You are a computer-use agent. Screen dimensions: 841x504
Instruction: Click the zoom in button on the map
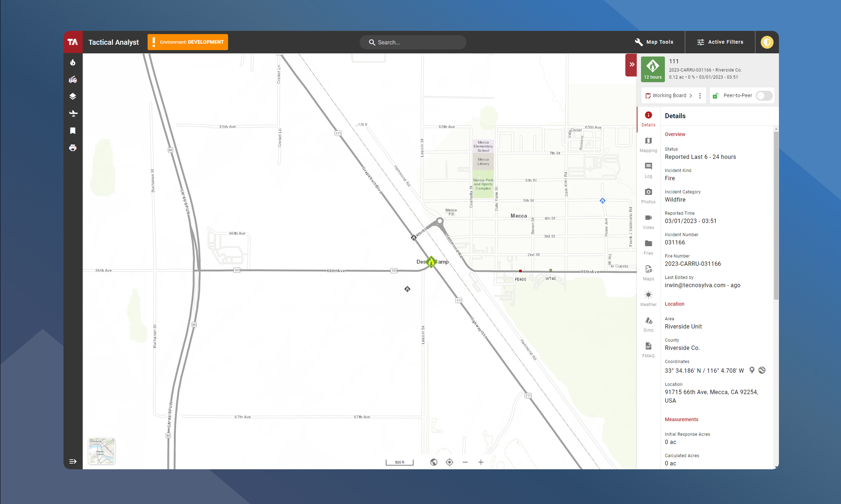click(x=481, y=462)
